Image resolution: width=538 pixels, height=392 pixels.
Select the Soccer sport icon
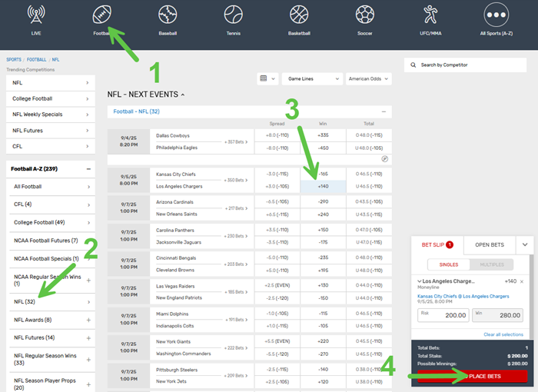[365, 18]
